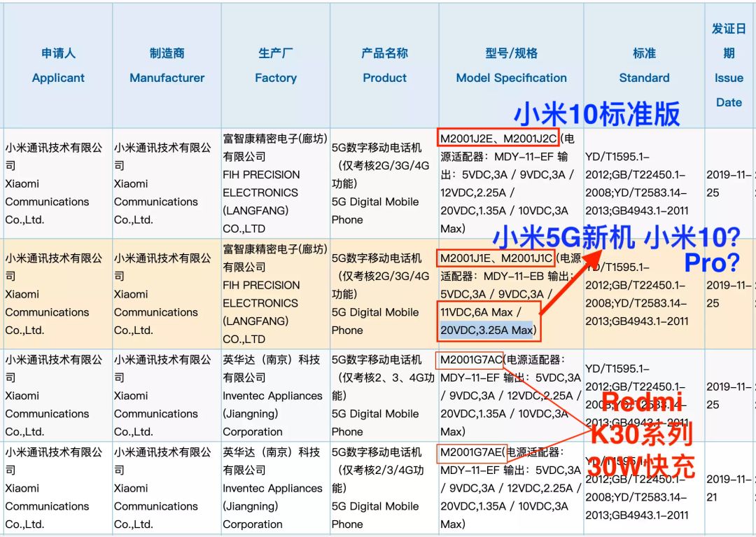Select the Inventec factory cell in M2001G7AE row
The height and width of the screenshot is (537, 756).
click(276, 488)
